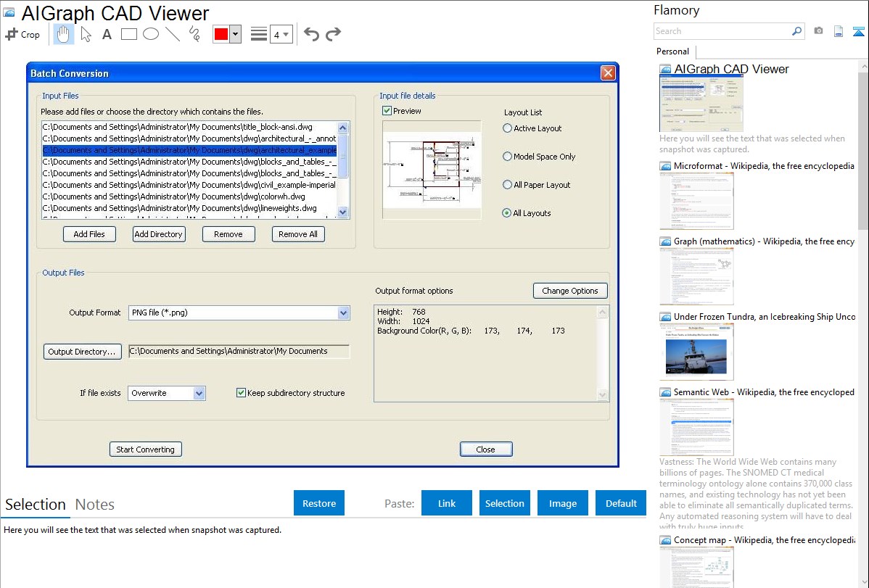This screenshot has height=588, width=869.
Task: Choose the text annotation tool
Action: tap(107, 34)
